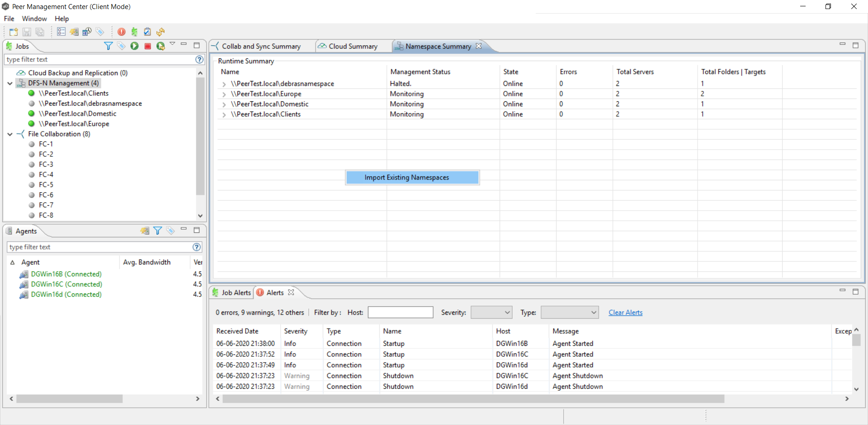
Task: Select \\PeerTest.local\debrasnamespace job in tree
Action: coord(90,104)
